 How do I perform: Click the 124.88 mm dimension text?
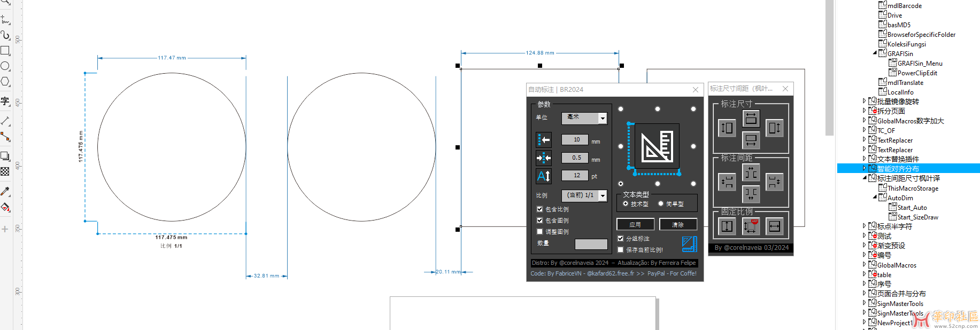(540, 53)
